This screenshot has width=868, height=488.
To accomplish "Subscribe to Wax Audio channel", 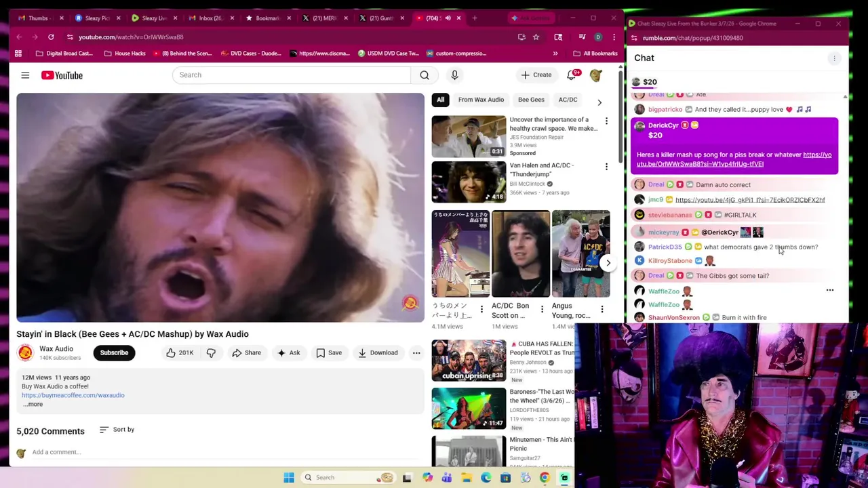I will pos(114,352).
